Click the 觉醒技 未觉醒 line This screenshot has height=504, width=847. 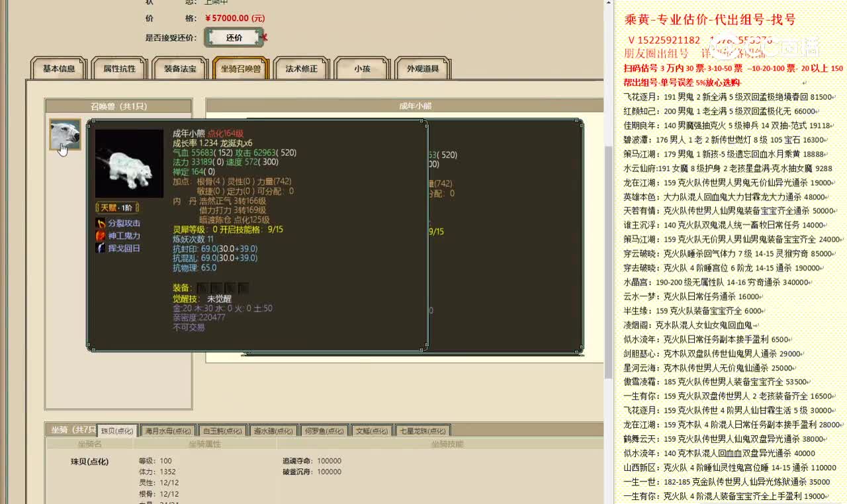tap(202, 299)
